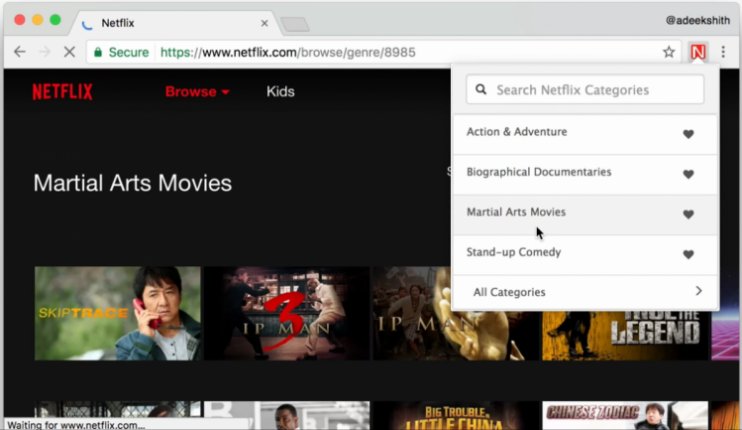Toggle heart for Biographical Documentaries
The image size is (742, 430).
tap(688, 174)
